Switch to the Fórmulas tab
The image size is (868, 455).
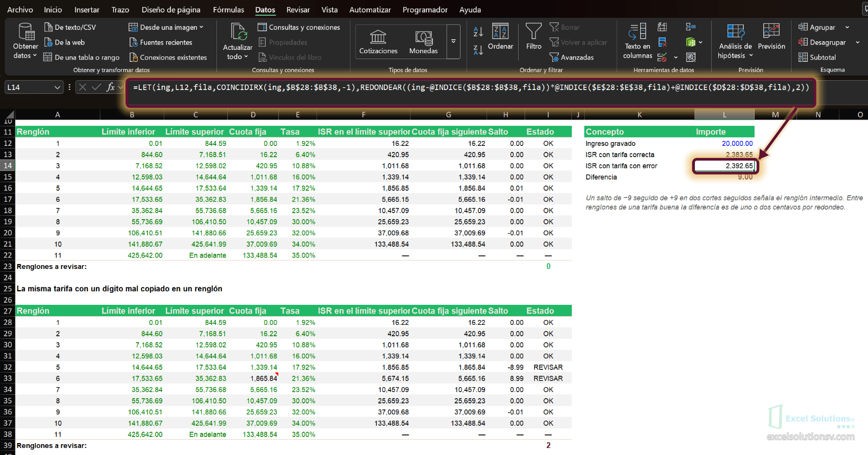(228, 10)
